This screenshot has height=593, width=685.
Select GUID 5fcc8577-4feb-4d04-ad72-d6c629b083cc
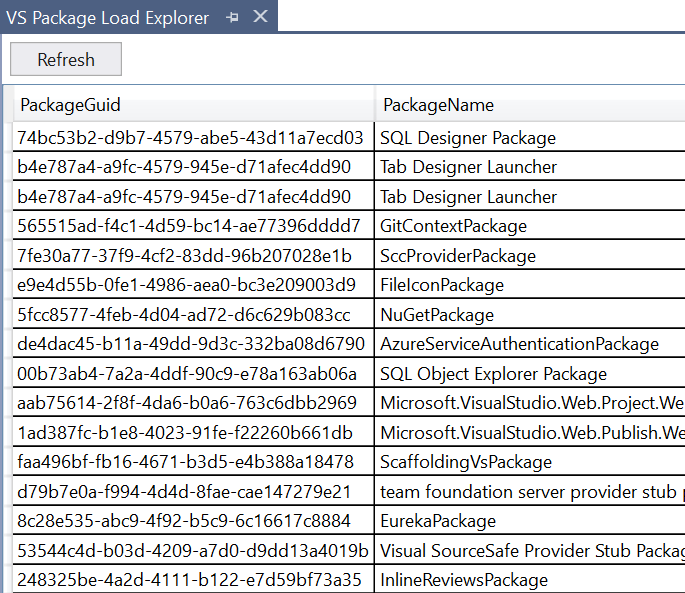(194, 315)
